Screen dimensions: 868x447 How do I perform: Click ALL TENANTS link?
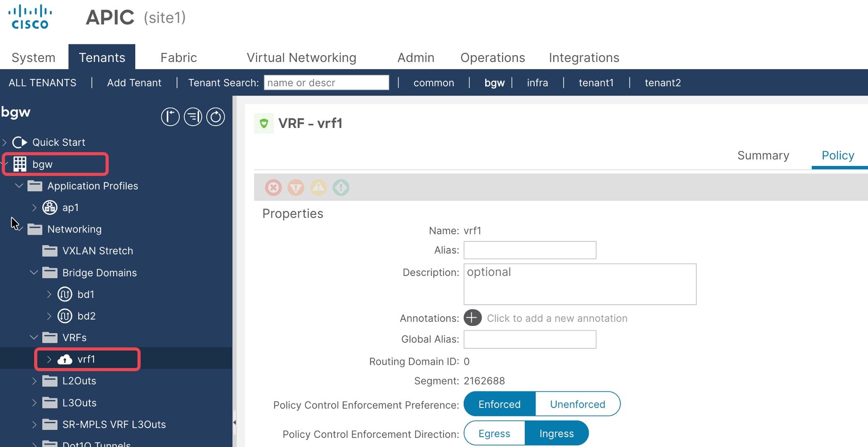43,83
